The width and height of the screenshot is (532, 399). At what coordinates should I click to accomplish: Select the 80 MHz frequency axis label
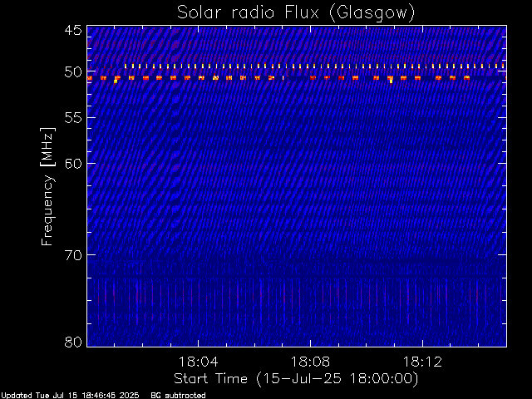pyautogui.click(x=72, y=342)
